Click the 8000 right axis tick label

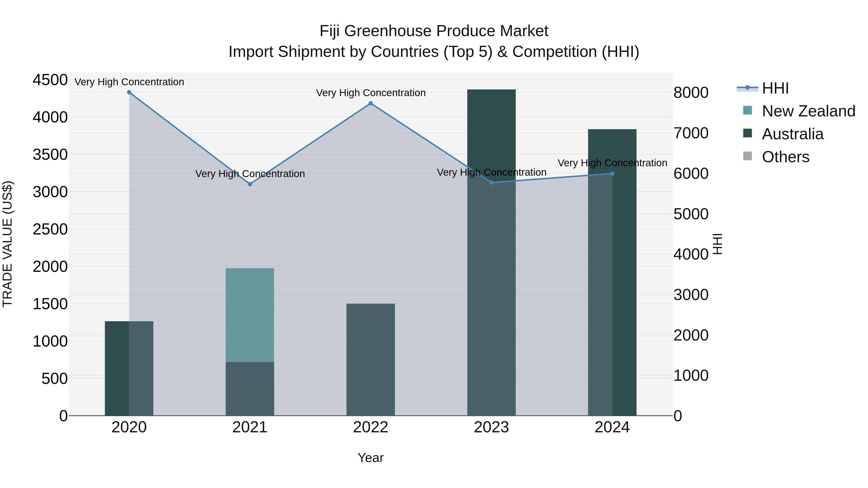pyautogui.click(x=691, y=93)
